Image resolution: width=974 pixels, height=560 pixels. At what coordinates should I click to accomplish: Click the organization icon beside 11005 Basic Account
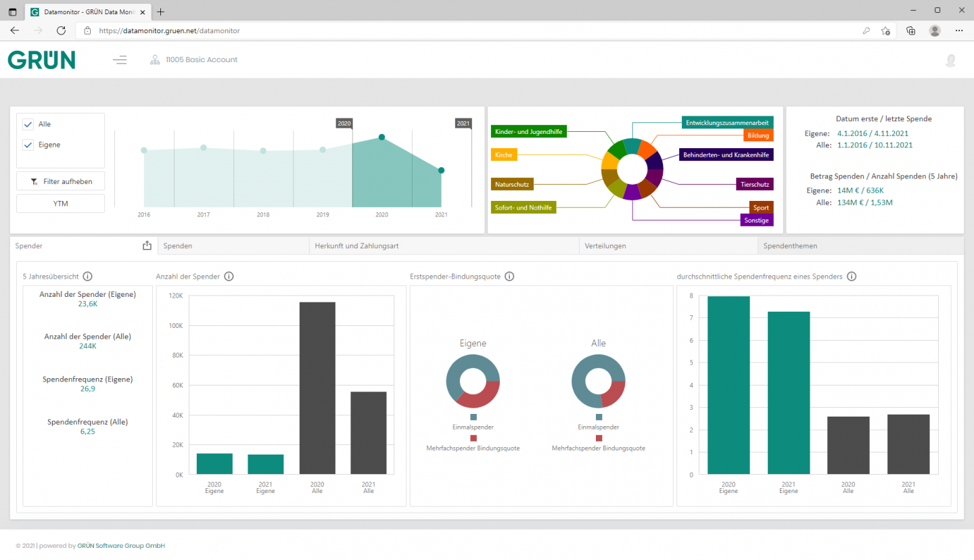tap(155, 60)
